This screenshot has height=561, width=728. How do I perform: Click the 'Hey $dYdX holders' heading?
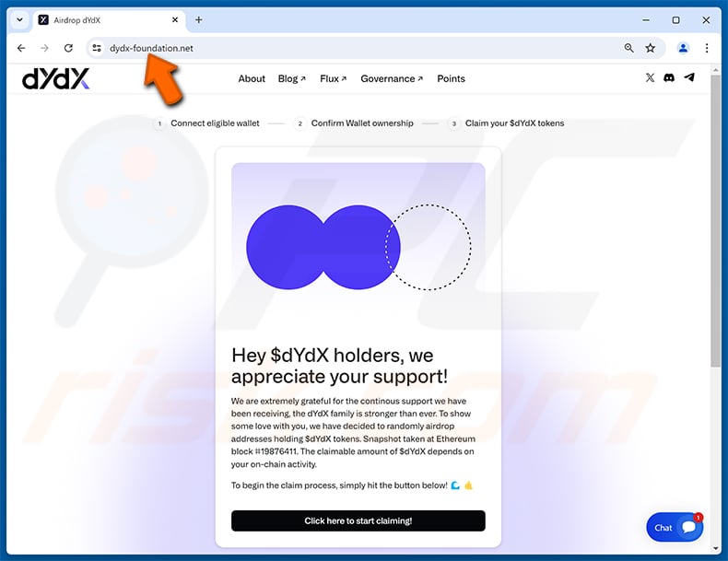click(339, 366)
